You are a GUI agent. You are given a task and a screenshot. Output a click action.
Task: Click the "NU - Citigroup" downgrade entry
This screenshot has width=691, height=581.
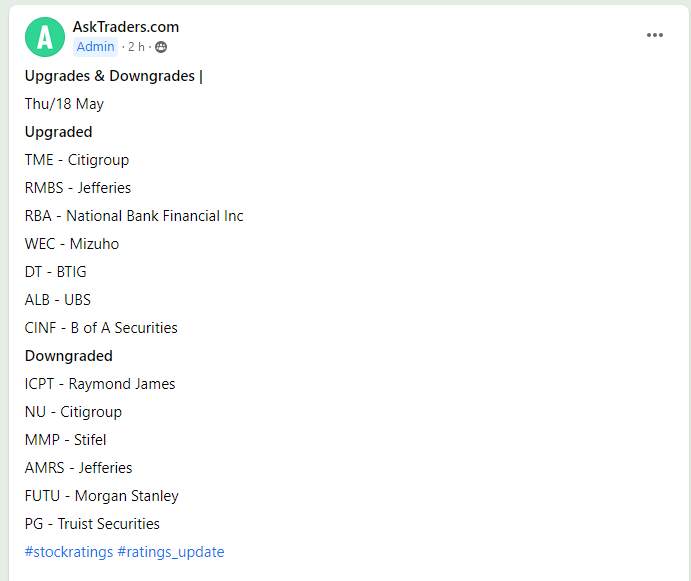(73, 412)
